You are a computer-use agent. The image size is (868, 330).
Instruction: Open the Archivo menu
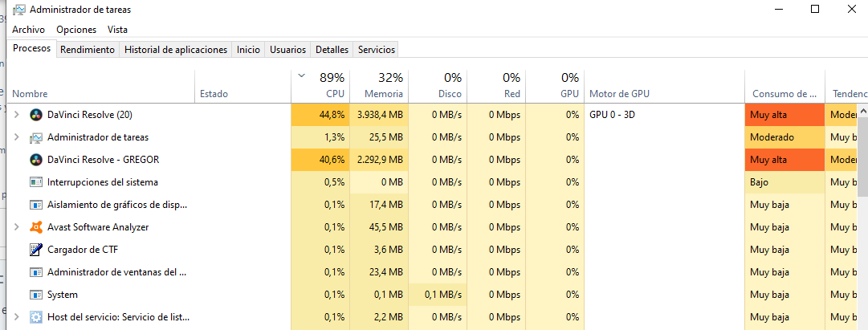(28, 30)
